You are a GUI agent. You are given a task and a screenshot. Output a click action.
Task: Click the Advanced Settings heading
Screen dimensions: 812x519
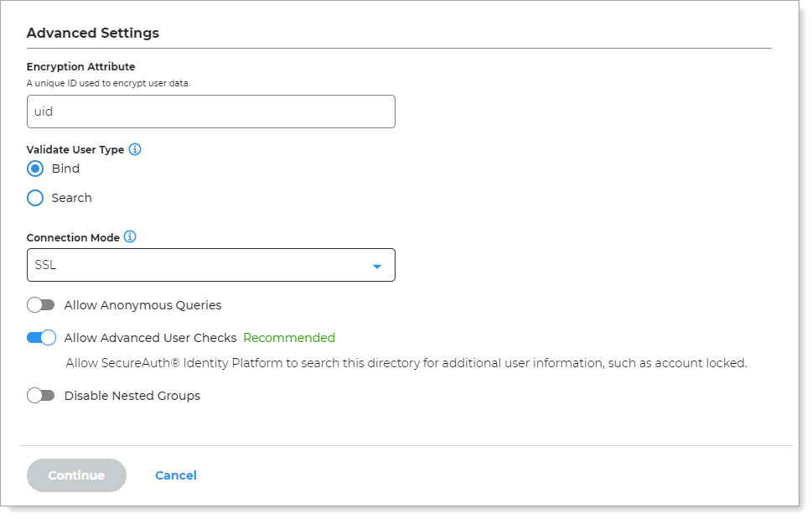tap(92, 33)
